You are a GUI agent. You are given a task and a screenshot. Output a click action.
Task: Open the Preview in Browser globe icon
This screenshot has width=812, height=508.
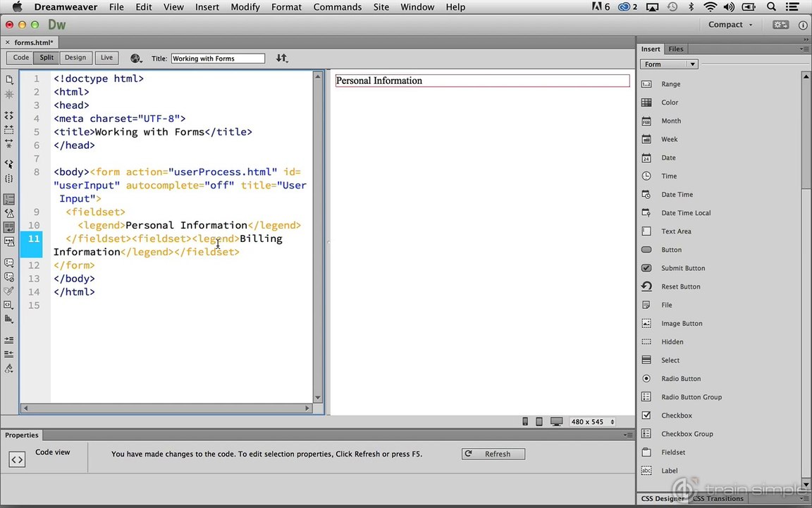(x=136, y=59)
